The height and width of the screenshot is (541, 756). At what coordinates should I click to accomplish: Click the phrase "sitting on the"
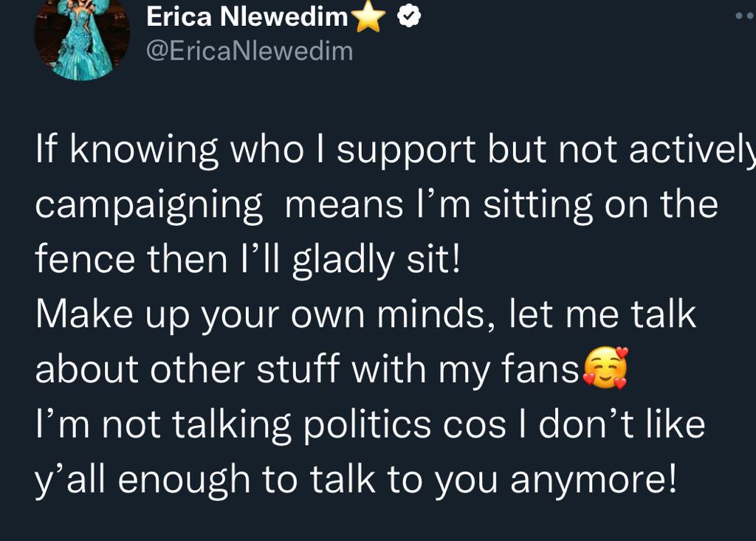point(601,204)
